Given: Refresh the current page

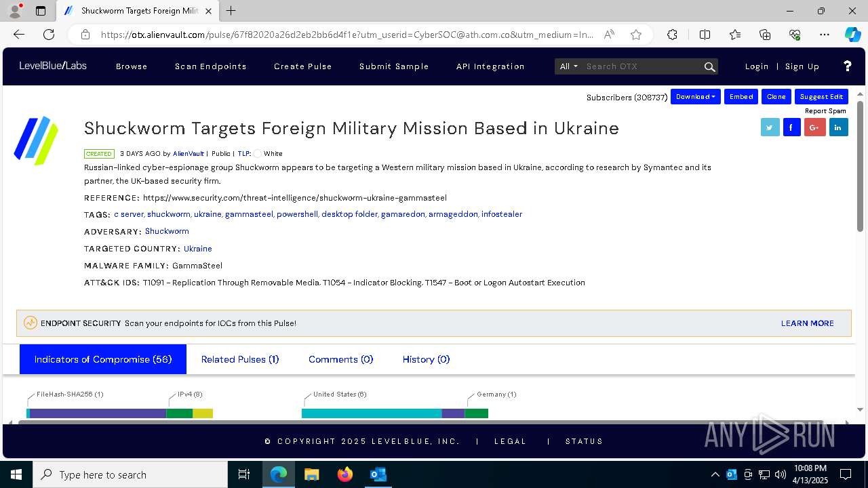Looking at the screenshot, I should [49, 35].
